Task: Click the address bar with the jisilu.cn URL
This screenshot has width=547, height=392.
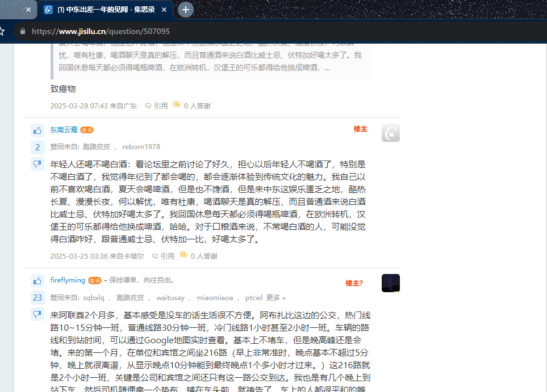Action: 227,31
